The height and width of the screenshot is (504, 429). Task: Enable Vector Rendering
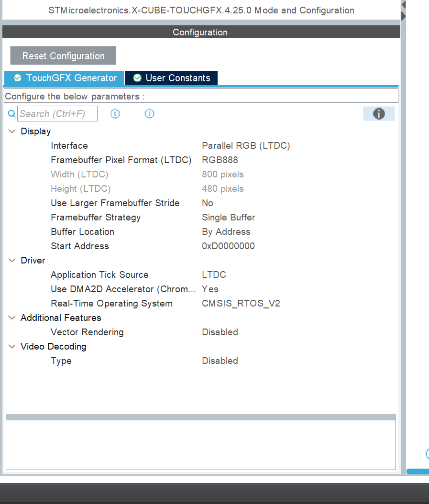[220, 332]
